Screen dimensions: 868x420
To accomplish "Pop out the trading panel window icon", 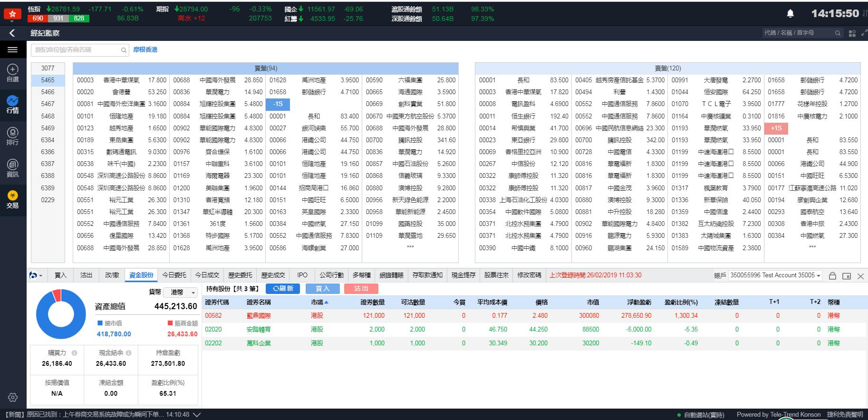I will point(847,276).
